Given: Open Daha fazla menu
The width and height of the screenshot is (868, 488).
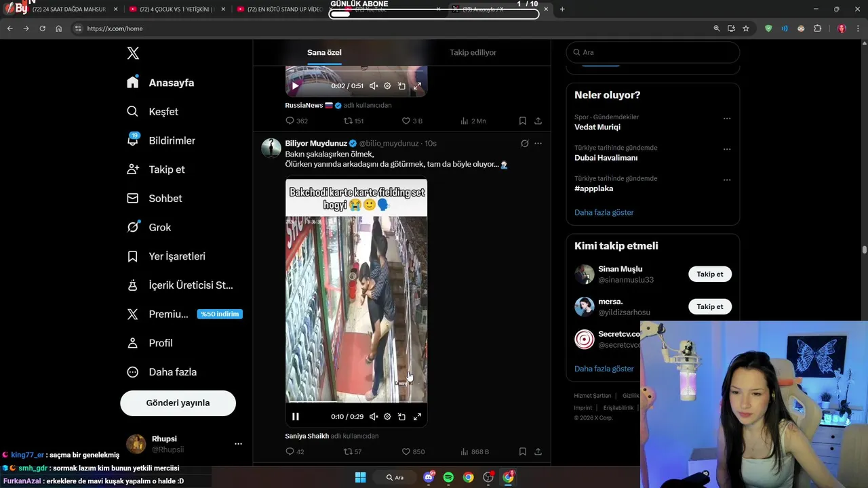Looking at the screenshot, I should point(162,372).
